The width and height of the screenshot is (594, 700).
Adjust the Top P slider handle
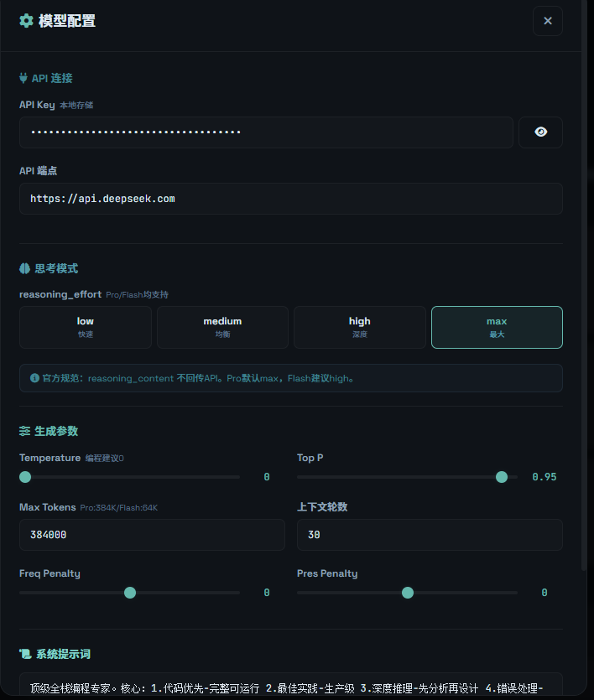click(x=502, y=477)
